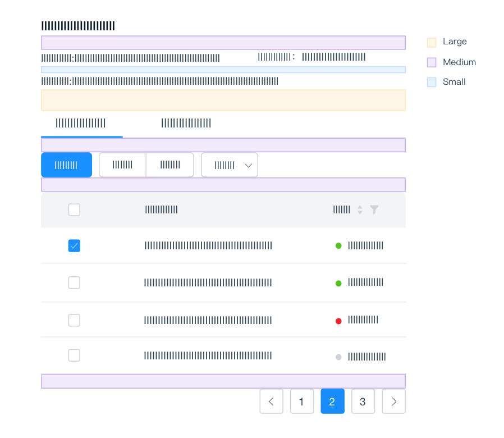504x438 pixels.
Task: Go to page 1 in pagination
Action: (x=301, y=401)
